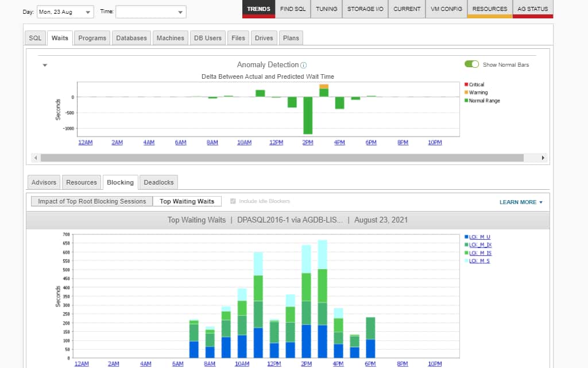
Task: Click the chart's left scroll arrow
Action: 36,158
